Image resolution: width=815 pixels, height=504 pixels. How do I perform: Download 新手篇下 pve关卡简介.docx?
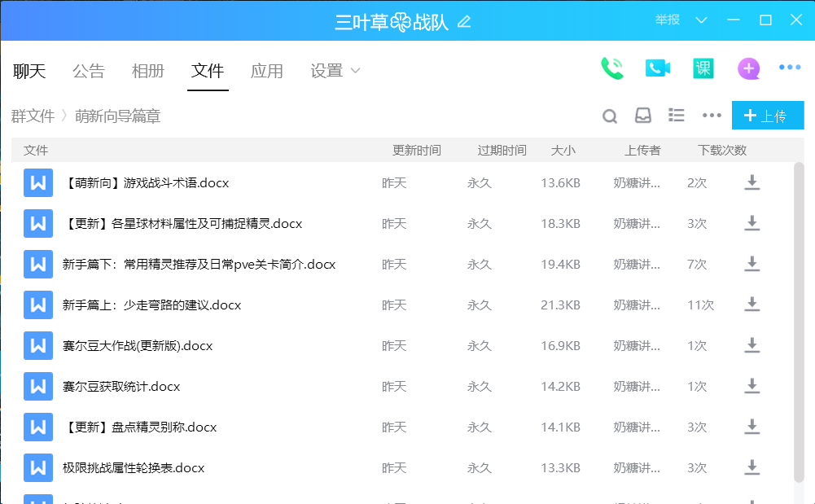751,265
